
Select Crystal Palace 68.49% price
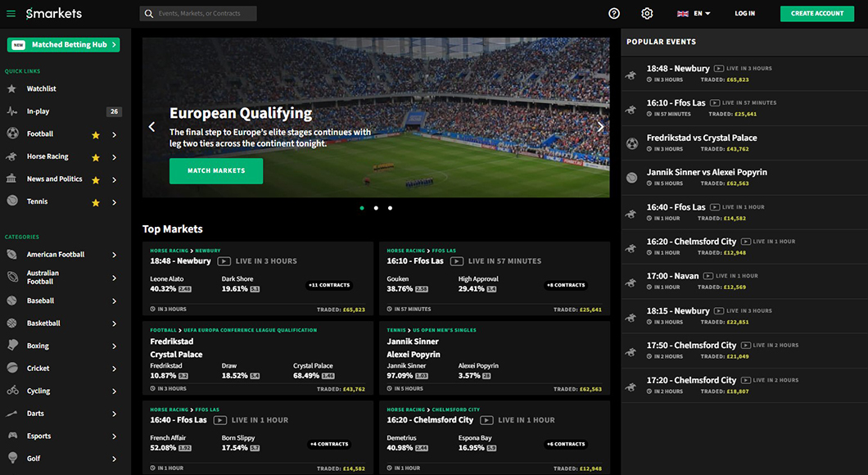click(x=314, y=376)
